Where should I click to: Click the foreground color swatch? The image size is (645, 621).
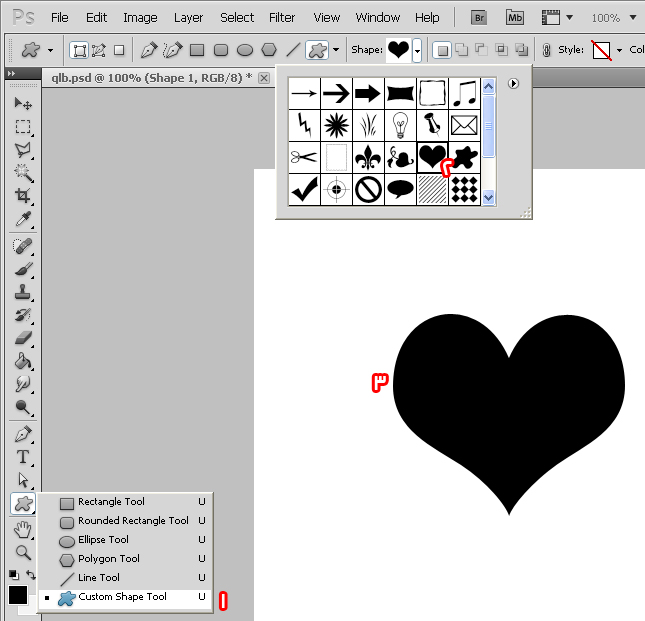coord(18,595)
